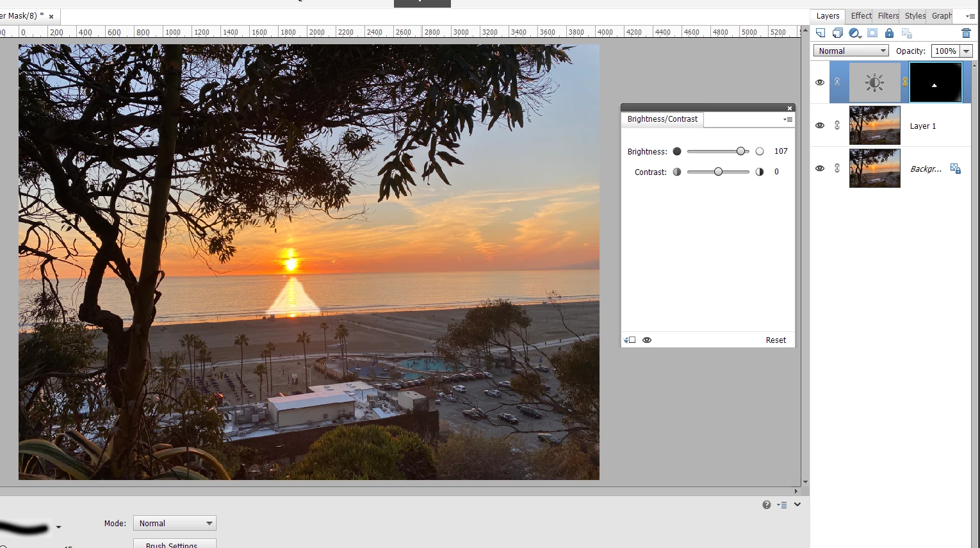Collapse the tool options bar chevron
The height and width of the screenshot is (548, 980).
point(797,505)
